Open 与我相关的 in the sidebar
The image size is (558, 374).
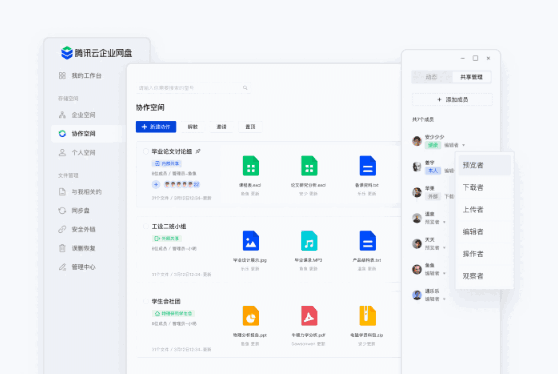(80, 192)
